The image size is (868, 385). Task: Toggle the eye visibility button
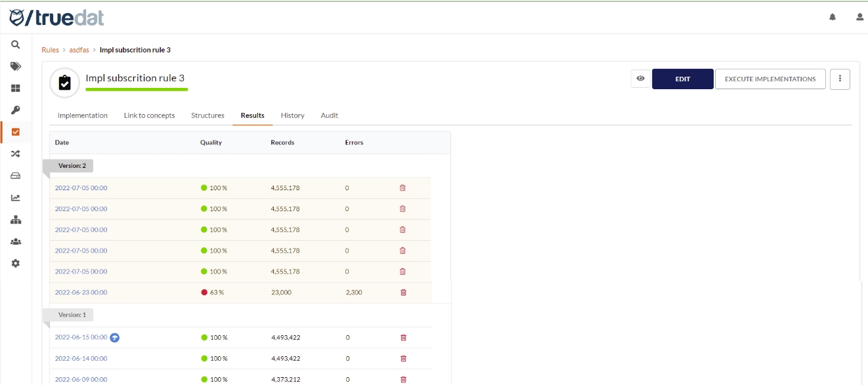[x=640, y=79]
